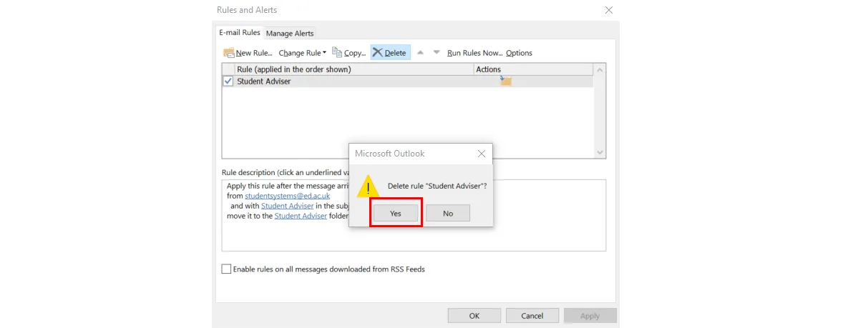Move rule down with the arrow

click(x=436, y=53)
